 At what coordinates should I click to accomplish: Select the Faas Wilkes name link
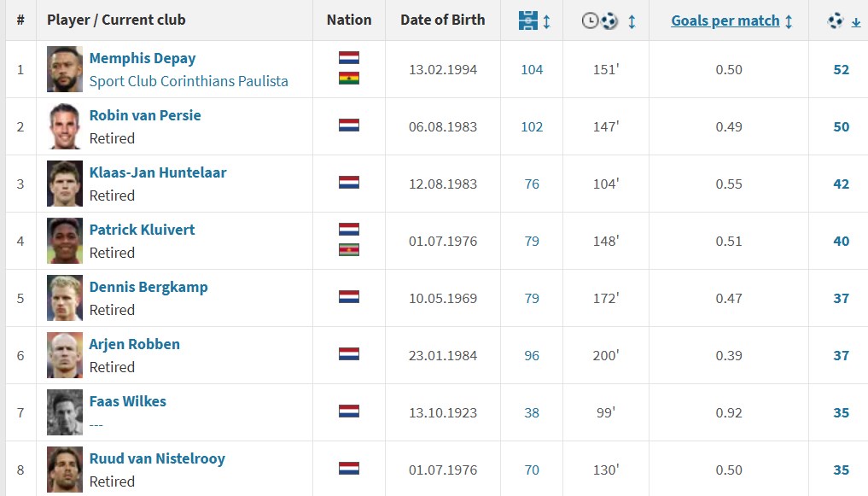(128, 401)
